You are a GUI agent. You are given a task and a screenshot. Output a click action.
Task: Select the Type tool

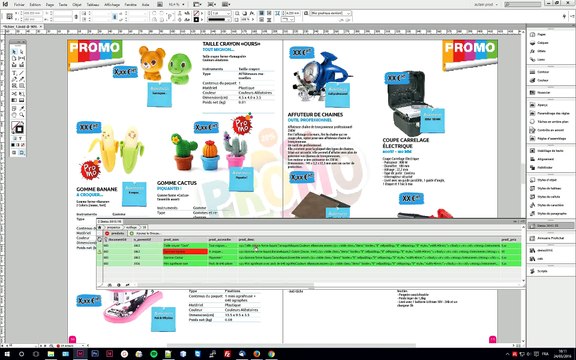click(14, 73)
